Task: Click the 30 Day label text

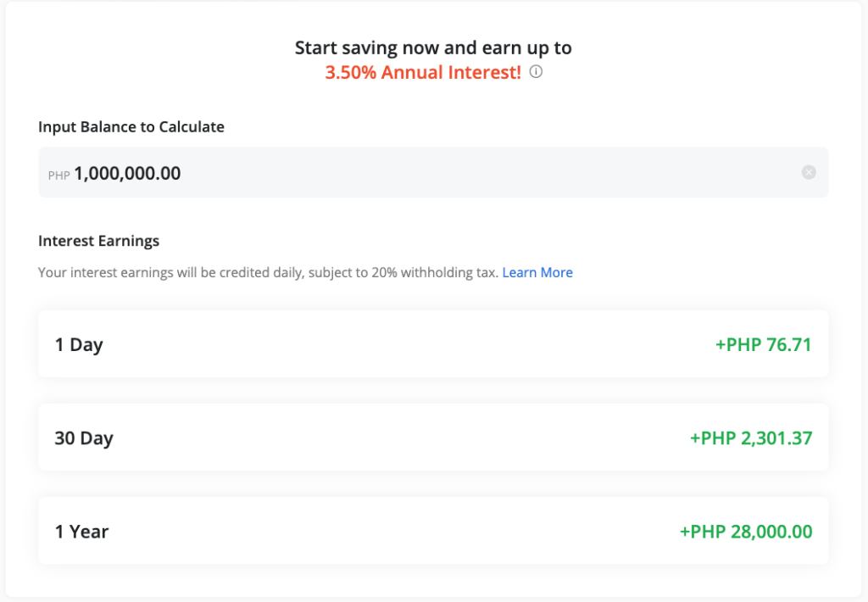Action: coord(84,438)
